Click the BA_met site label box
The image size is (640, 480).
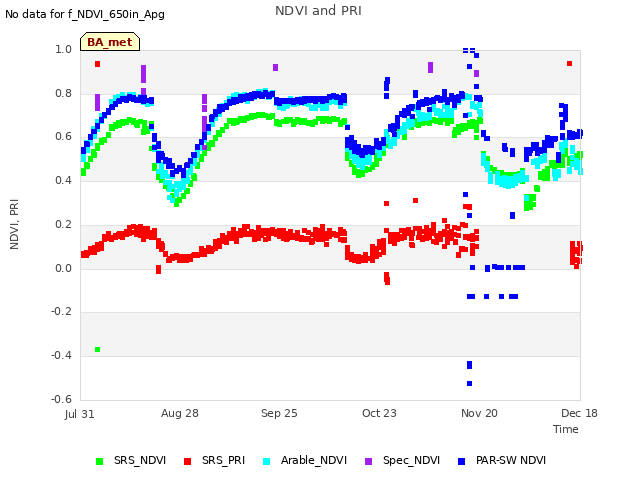click(x=110, y=42)
